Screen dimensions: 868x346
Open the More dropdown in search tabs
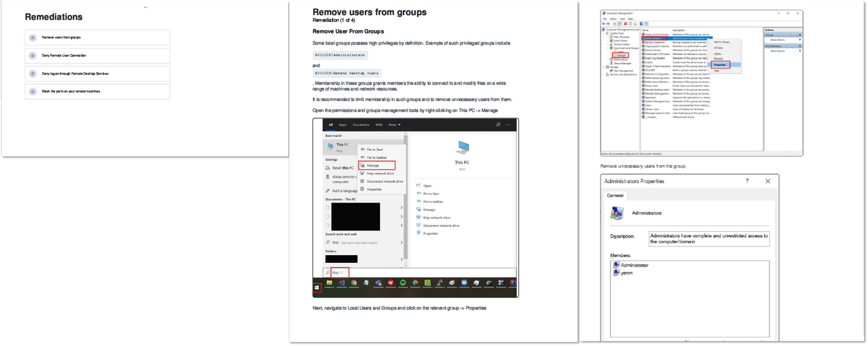(x=394, y=125)
